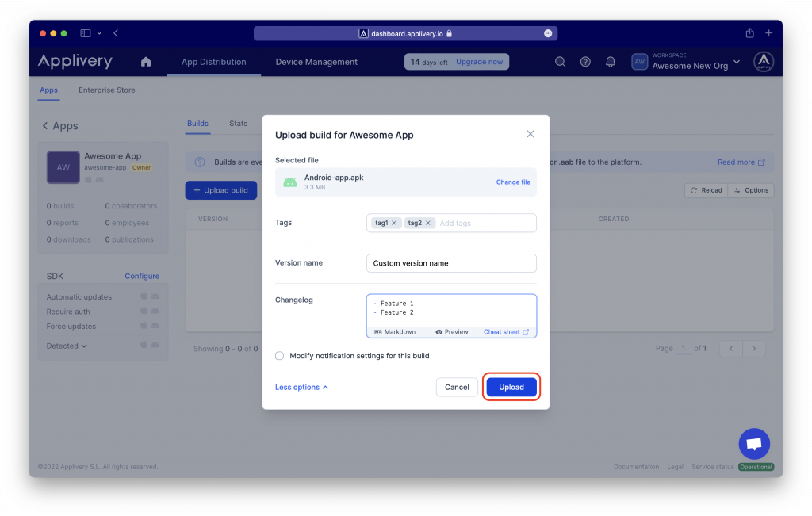Screen dimensions: 812x516
Task: Click the VERSION column header
Action: (x=213, y=219)
